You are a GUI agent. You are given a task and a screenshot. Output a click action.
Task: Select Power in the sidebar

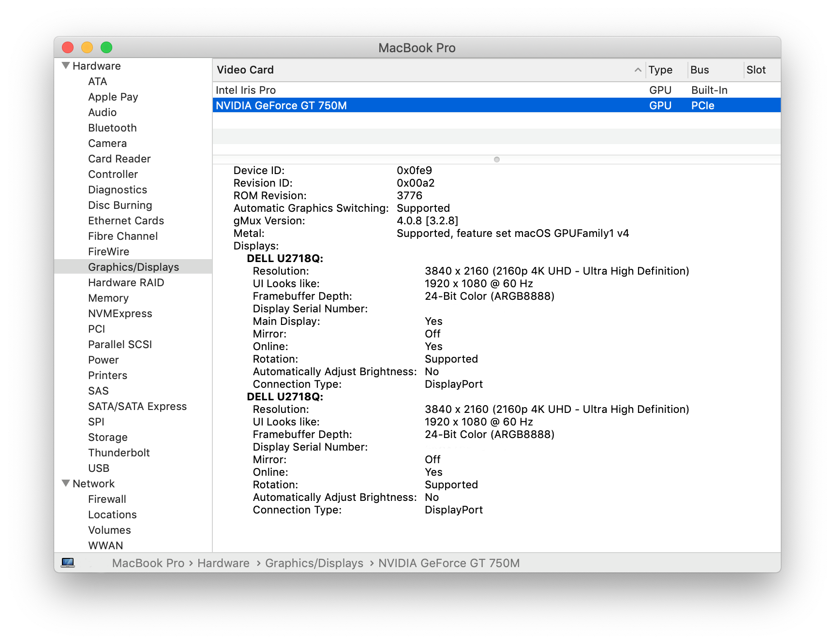[x=104, y=360]
